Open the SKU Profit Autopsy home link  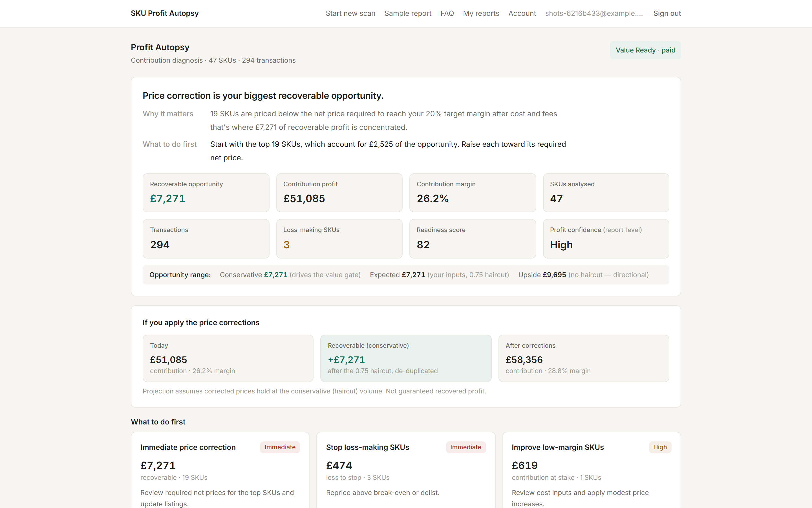pos(164,14)
